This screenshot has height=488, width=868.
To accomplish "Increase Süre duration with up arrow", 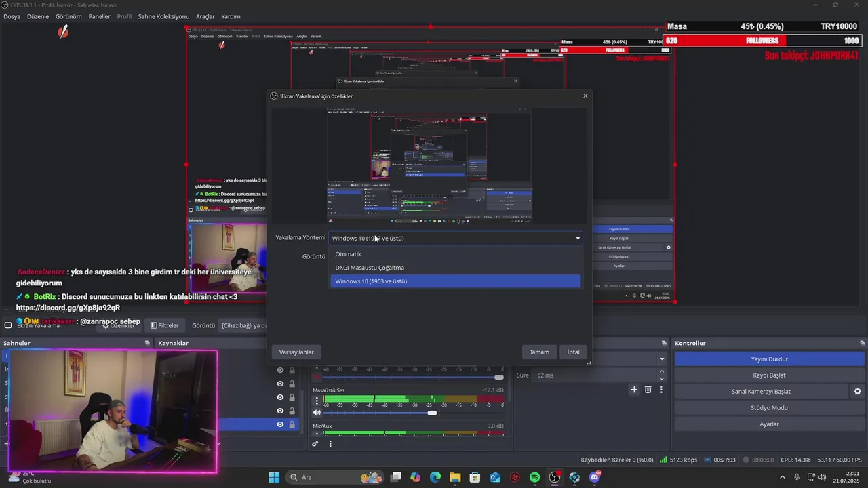I will (x=662, y=371).
